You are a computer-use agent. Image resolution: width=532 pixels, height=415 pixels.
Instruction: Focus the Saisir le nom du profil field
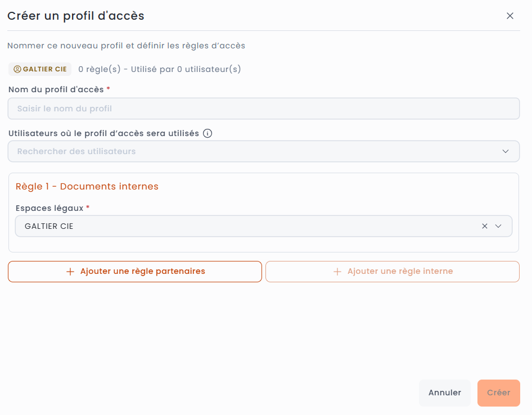263,109
